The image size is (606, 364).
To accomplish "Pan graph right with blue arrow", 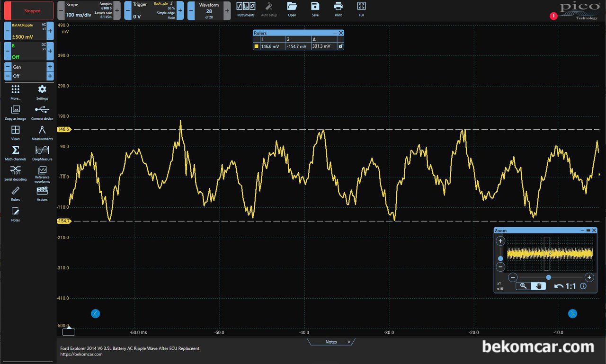I will pos(572,313).
